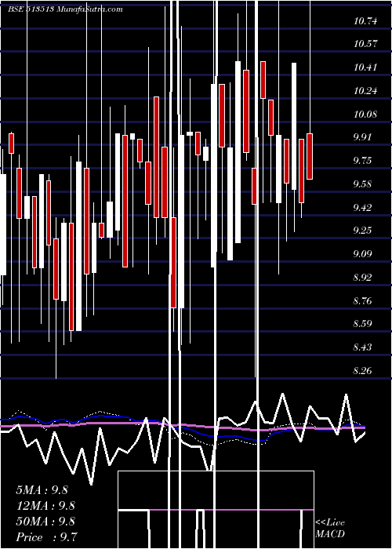Image resolution: width=392 pixels, height=549 pixels.
Task: Click the 10.57 price axis label
Action: coord(365,44)
